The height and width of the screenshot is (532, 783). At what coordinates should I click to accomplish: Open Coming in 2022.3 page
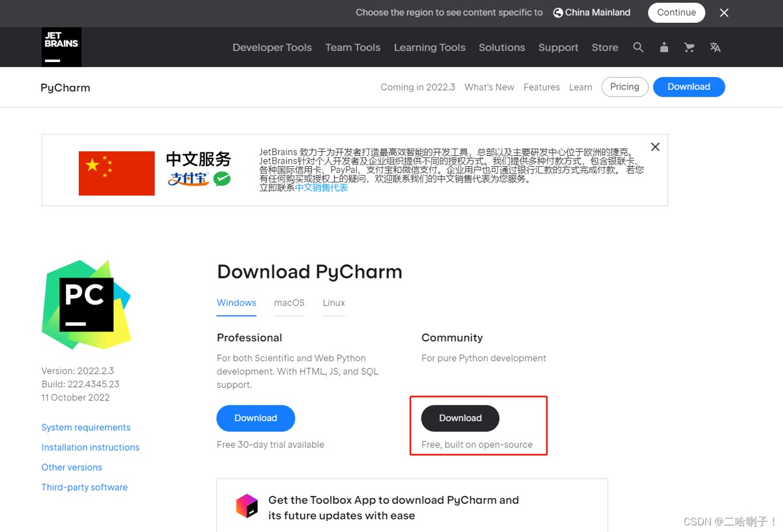click(x=418, y=87)
